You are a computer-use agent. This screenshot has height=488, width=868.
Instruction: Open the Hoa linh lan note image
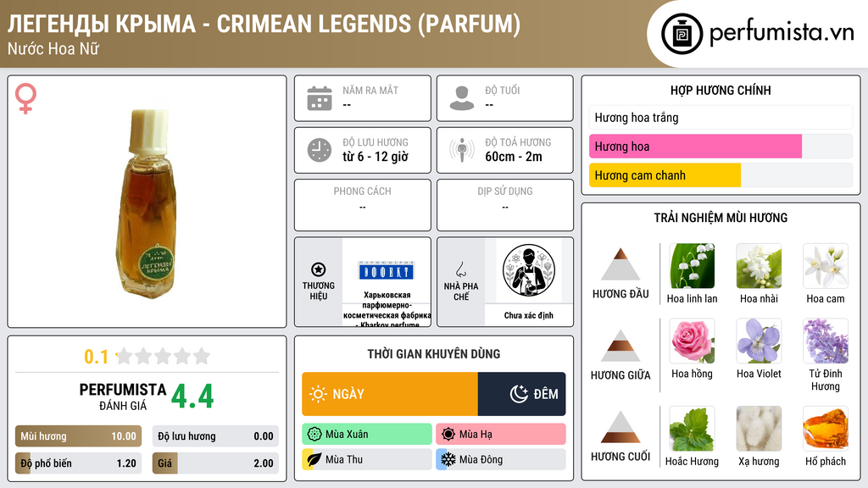[x=692, y=266]
